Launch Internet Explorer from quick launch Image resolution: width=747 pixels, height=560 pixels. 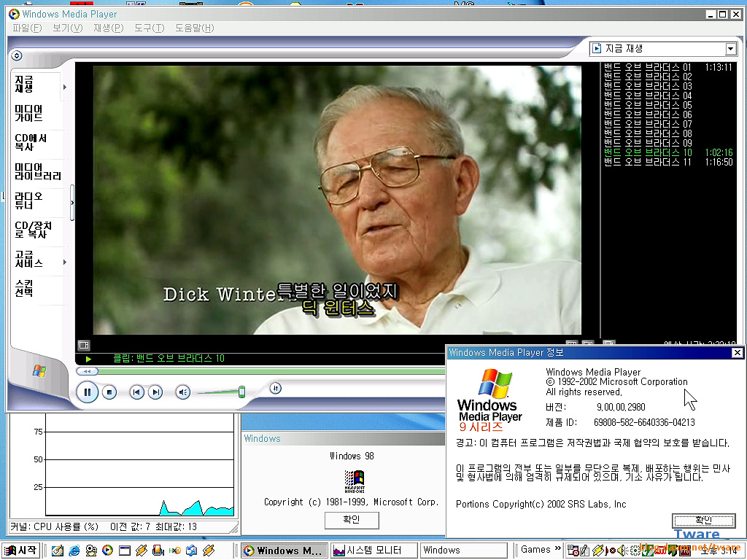click(x=74, y=551)
